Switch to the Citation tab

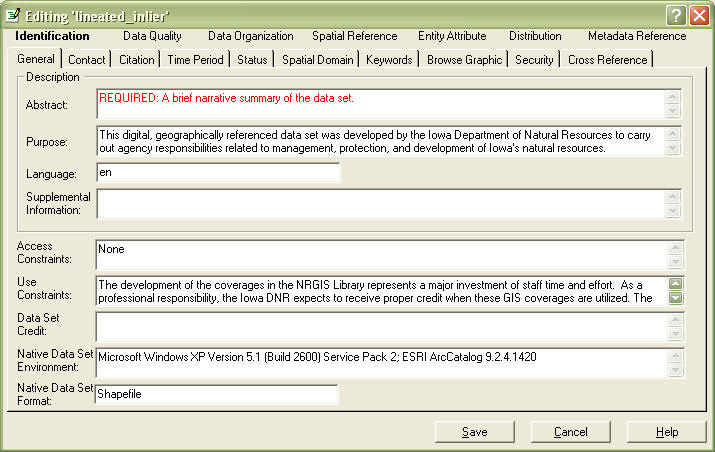tap(137, 60)
